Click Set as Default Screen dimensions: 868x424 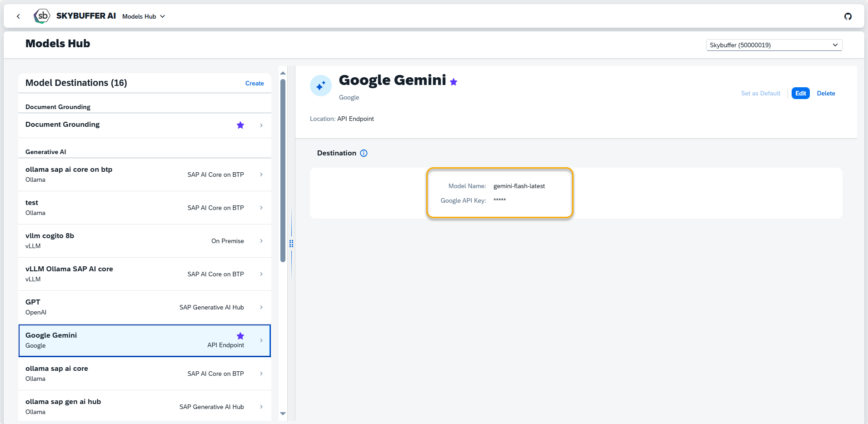coord(760,93)
